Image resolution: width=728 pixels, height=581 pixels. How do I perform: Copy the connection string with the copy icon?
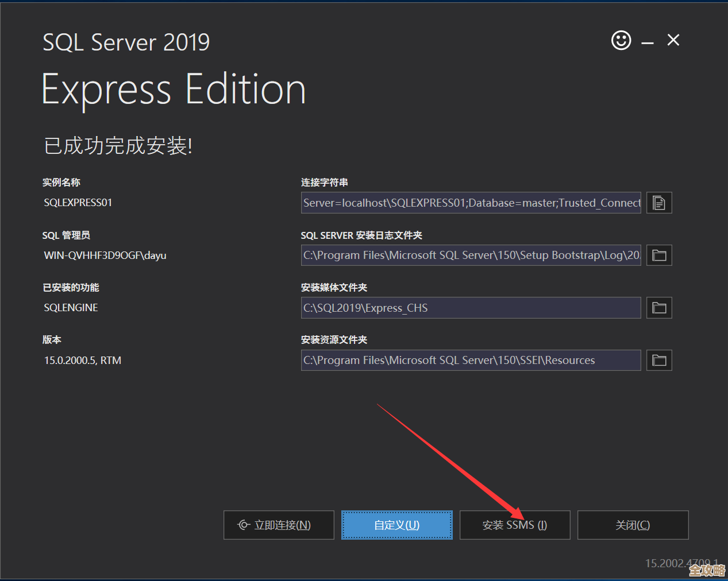click(659, 203)
